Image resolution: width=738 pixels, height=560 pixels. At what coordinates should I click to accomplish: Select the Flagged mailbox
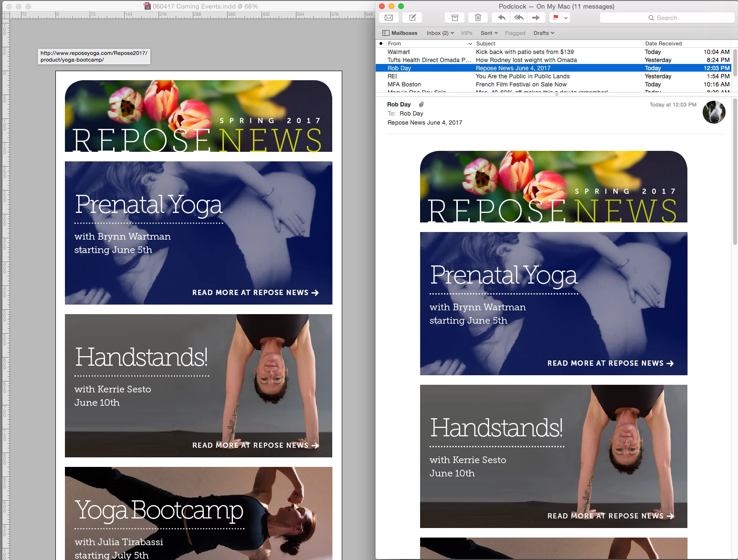515,33
